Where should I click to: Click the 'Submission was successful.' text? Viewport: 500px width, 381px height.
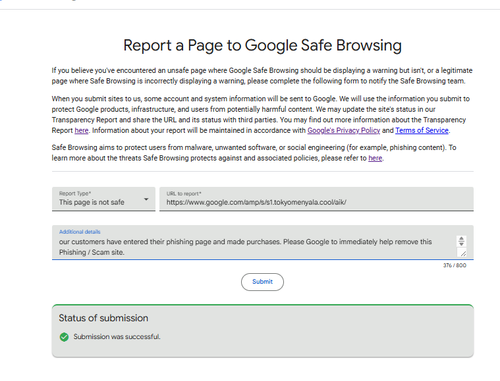pos(117,337)
